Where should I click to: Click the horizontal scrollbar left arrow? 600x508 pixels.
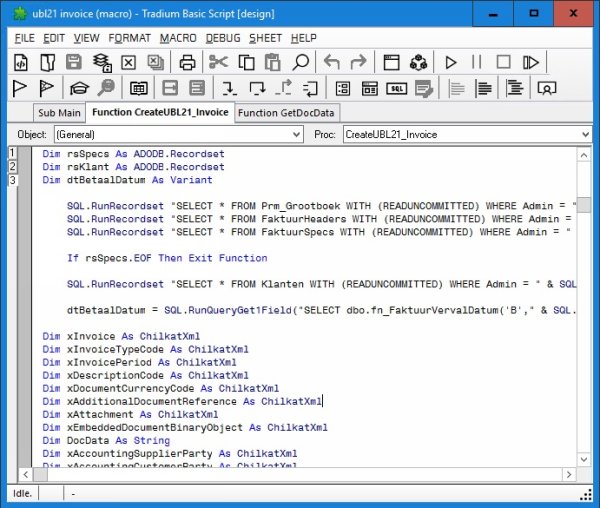tap(25, 475)
